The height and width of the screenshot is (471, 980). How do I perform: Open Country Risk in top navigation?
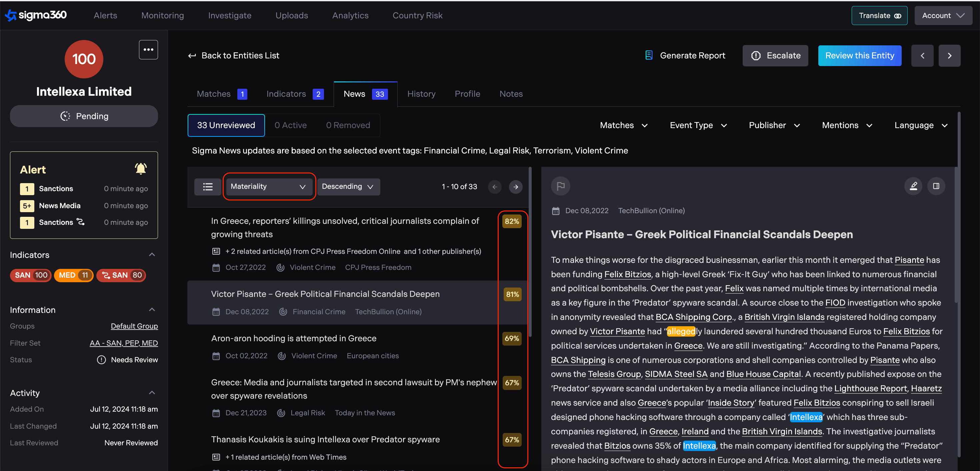point(417,16)
